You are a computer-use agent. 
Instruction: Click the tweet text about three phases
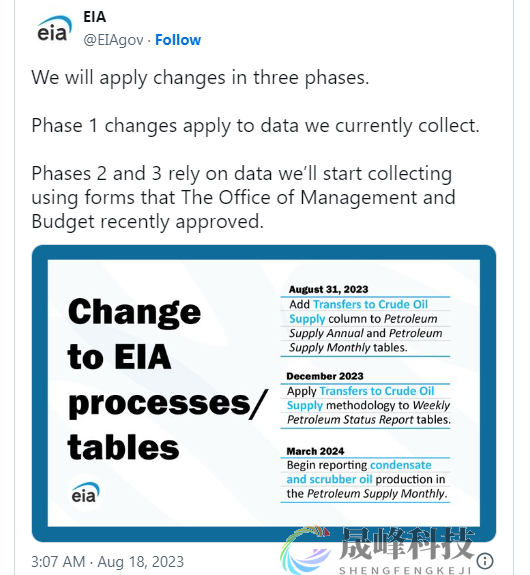[x=200, y=77]
